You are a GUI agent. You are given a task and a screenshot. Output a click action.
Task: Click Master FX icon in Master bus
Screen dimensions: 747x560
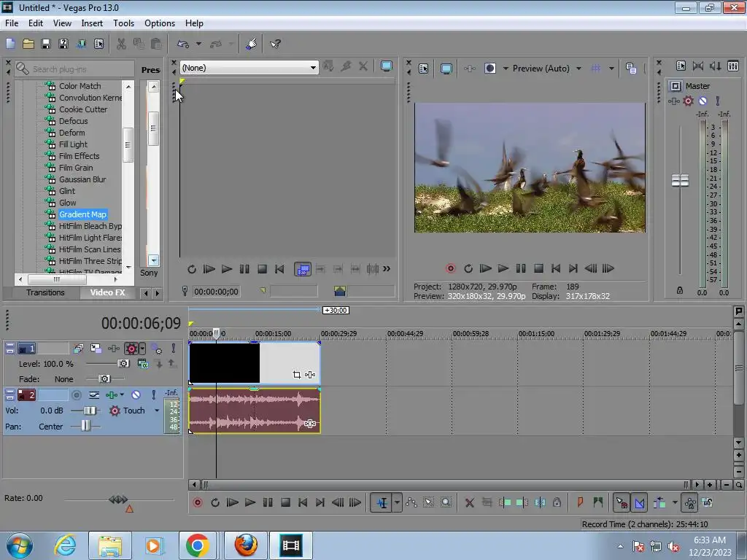673,101
